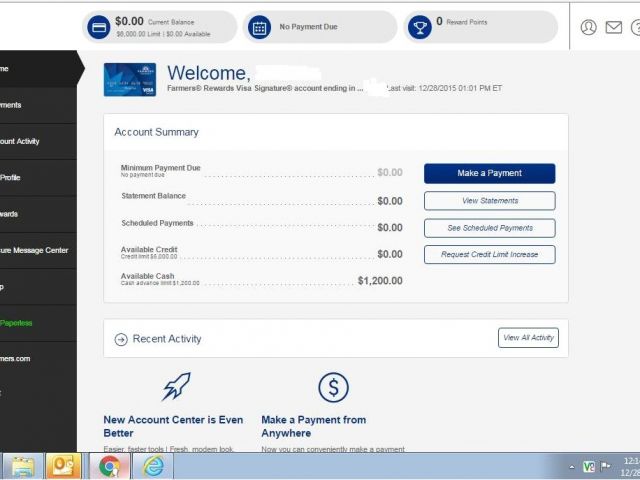This screenshot has height=480, width=640.
Task: Click the rocket icon above New Account Center
Action: coord(176,386)
